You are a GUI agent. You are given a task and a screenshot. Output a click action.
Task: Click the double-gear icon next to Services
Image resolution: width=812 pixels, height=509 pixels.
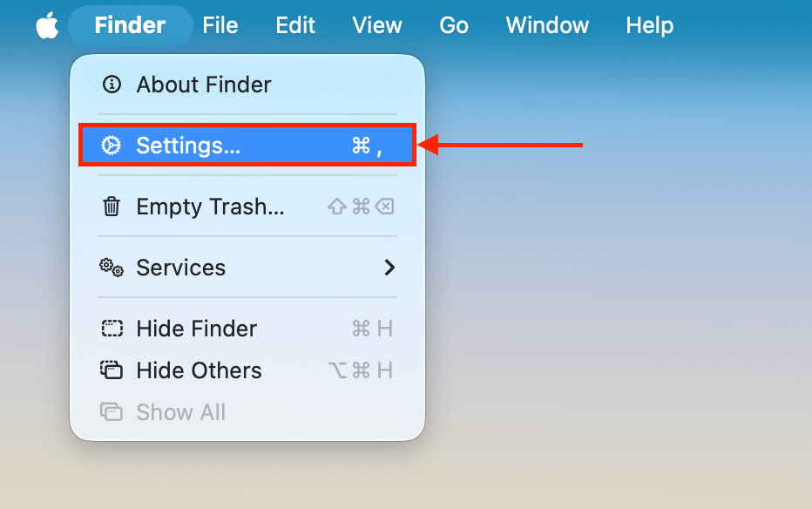click(112, 268)
